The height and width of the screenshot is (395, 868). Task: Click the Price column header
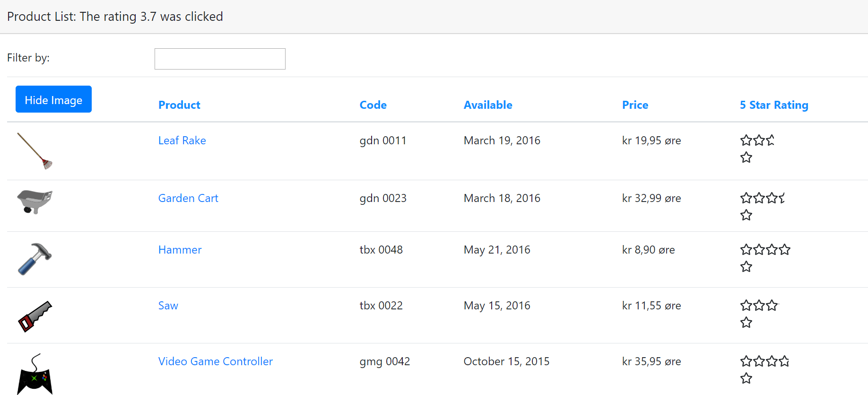[x=635, y=105]
